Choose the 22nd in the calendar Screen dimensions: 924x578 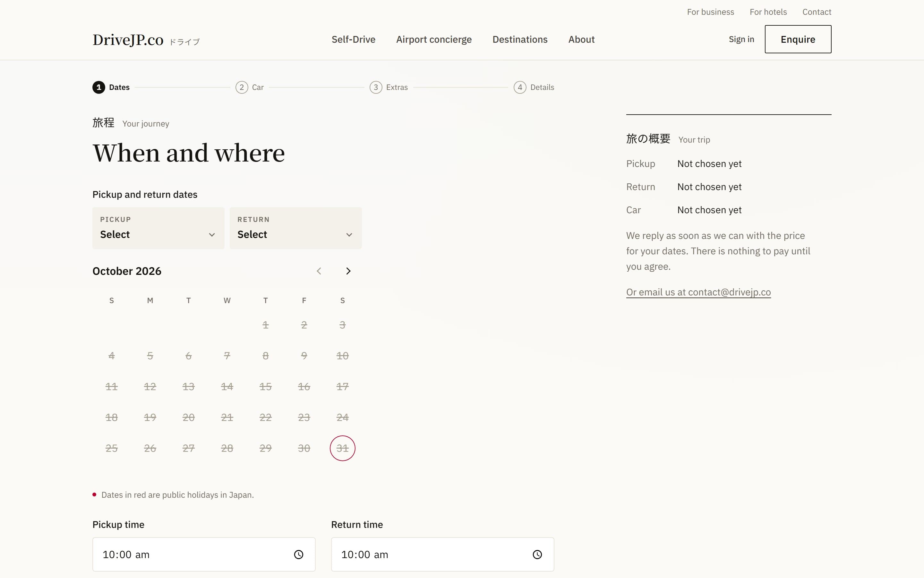pos(265,417)
